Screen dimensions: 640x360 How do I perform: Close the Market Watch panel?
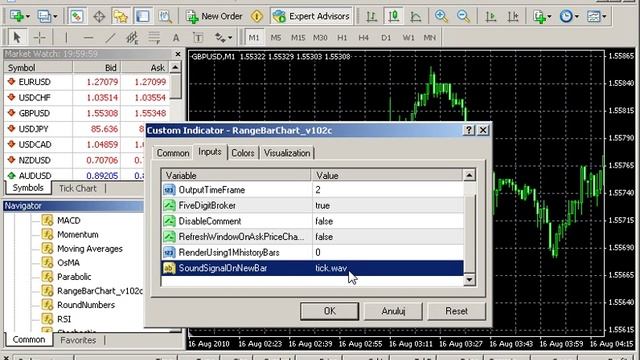pos(178,54)
